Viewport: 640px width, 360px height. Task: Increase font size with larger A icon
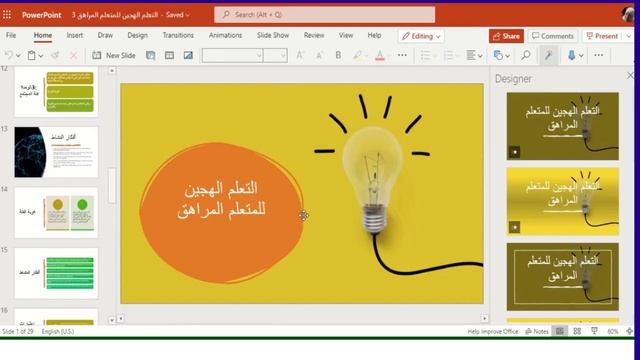(x=300, y=55)
